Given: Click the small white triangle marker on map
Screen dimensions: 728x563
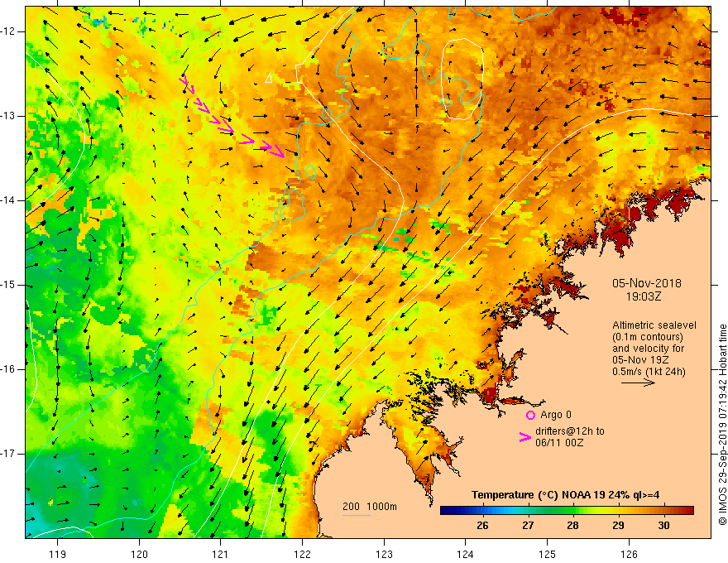Looking at the screenshot, I should tap(268, 78).
